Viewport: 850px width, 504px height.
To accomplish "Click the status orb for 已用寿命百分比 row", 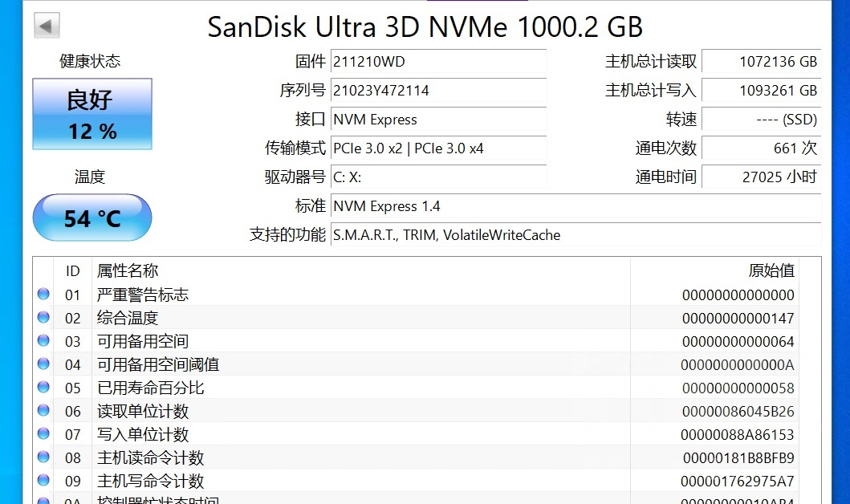I will point(43,388).
